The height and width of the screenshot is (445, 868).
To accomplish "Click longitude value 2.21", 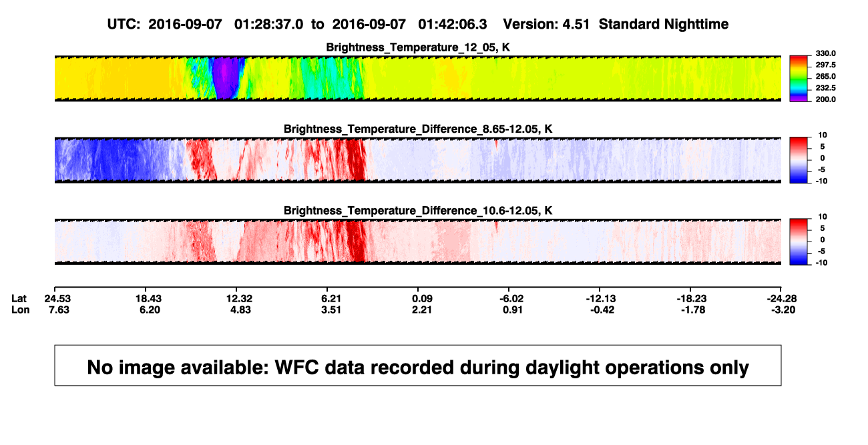I will pos(422,310).
